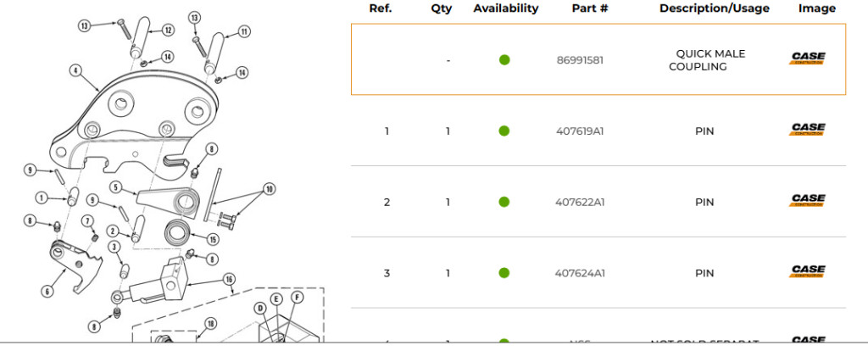
Task: Click the Availability column header
Action: pyautogui.click(x=505, y=8)
